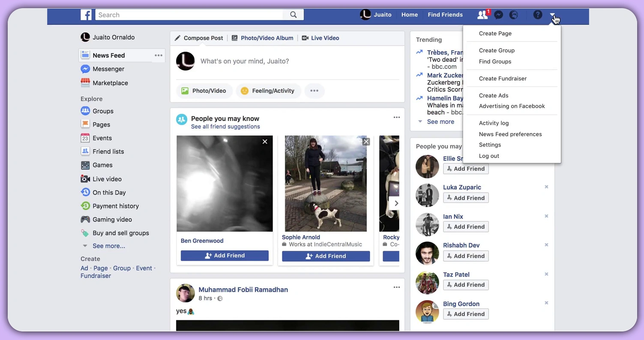Open the Notifications globe icon

513,15
